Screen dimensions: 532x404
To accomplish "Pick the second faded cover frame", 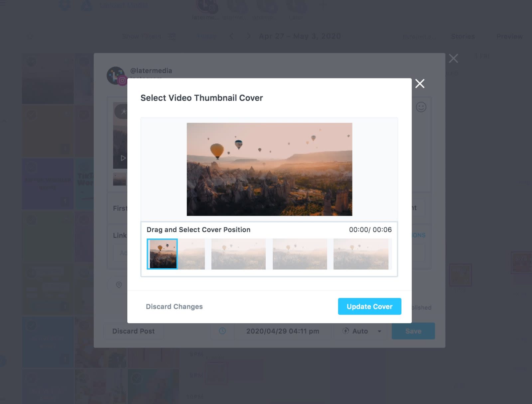I will point(238,254).
